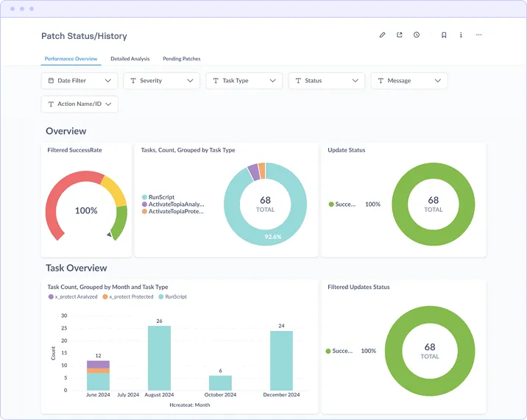Viewport: 527px width, 420px height.
Task: Click the ActivateTopiaAnaly... purple legend swatch
Action: pyautogui.click(x=144, y=204)
